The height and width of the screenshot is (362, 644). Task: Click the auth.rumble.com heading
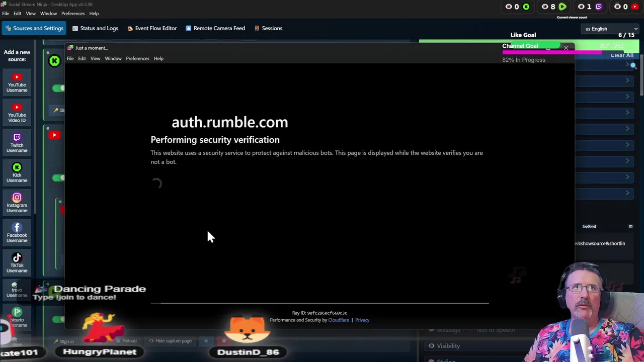point(230,122)
